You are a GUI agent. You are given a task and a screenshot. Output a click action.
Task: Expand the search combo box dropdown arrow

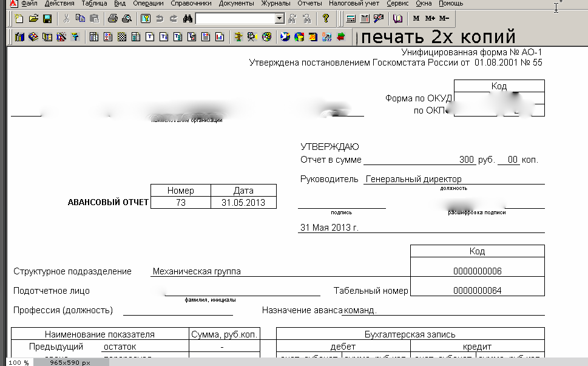[280, 19]
